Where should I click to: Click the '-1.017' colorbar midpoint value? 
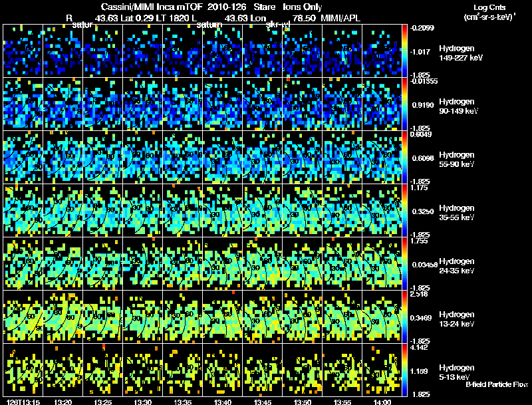(x=420, y=52)
